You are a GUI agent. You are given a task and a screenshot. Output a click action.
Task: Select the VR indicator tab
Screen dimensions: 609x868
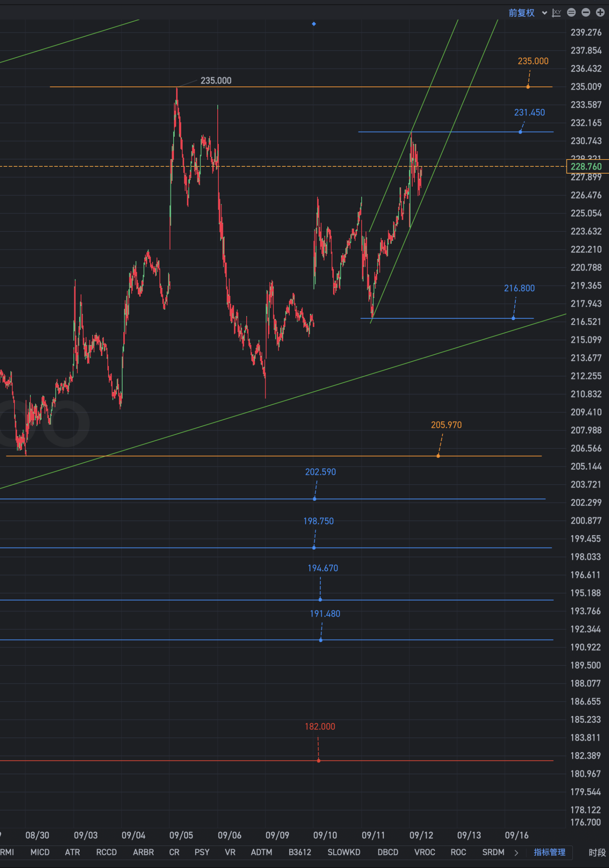(230, 852)
